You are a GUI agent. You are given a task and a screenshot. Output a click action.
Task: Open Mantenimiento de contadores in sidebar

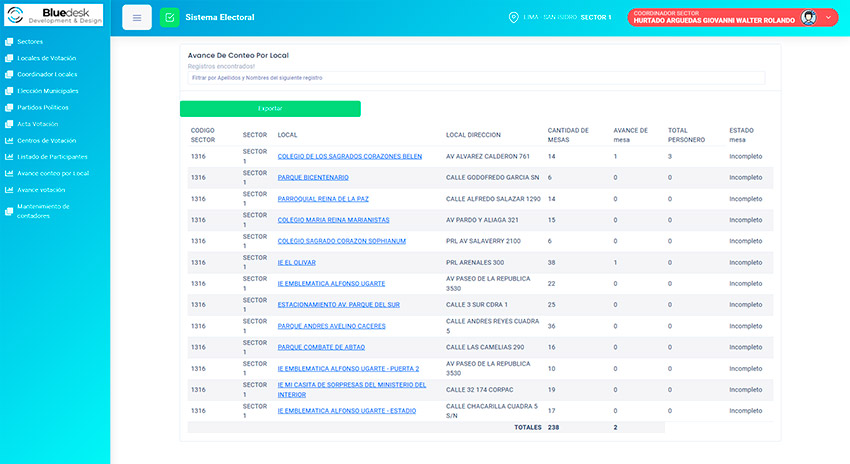coord(43,211)
